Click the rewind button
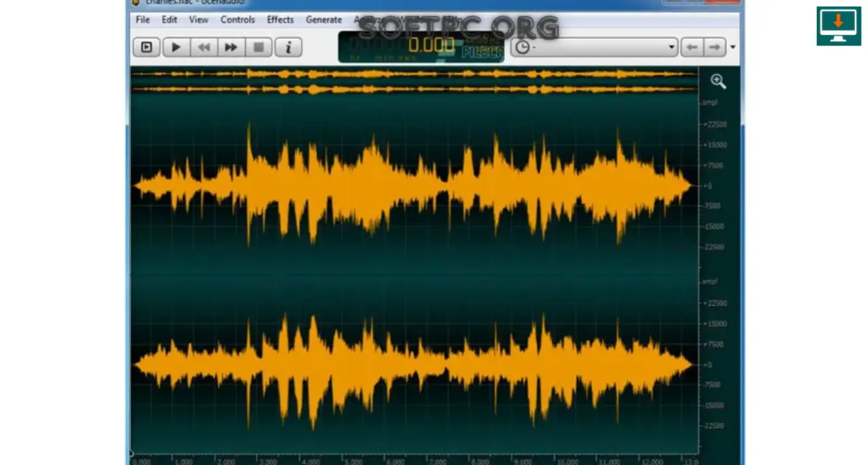 click(x=203, y=47)
